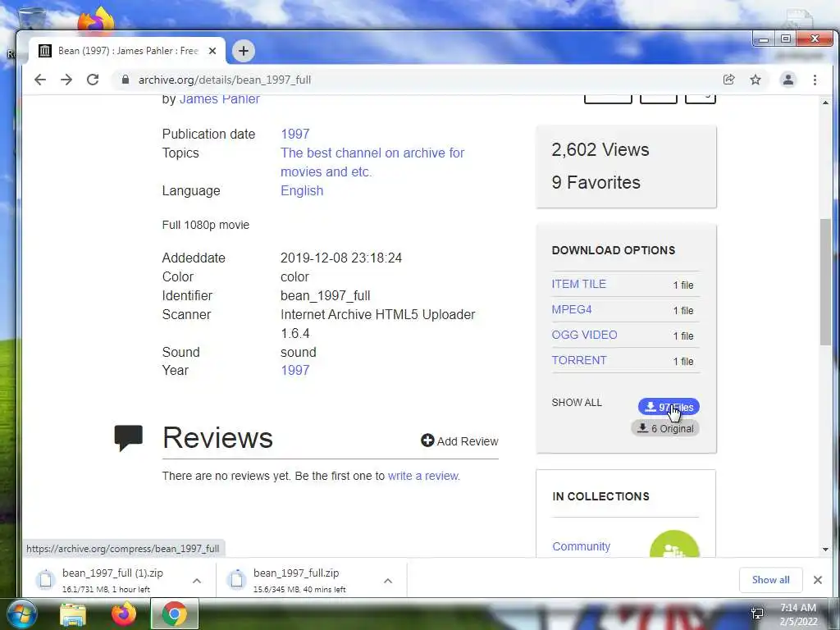
Task: Download all 97 Files
Action: click(x=669, y=407)
